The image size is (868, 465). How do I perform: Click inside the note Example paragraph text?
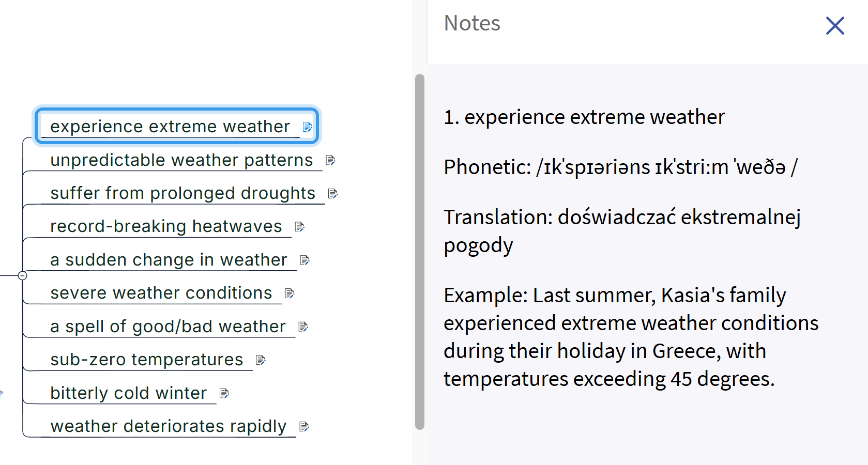click(x=630, y=337)
